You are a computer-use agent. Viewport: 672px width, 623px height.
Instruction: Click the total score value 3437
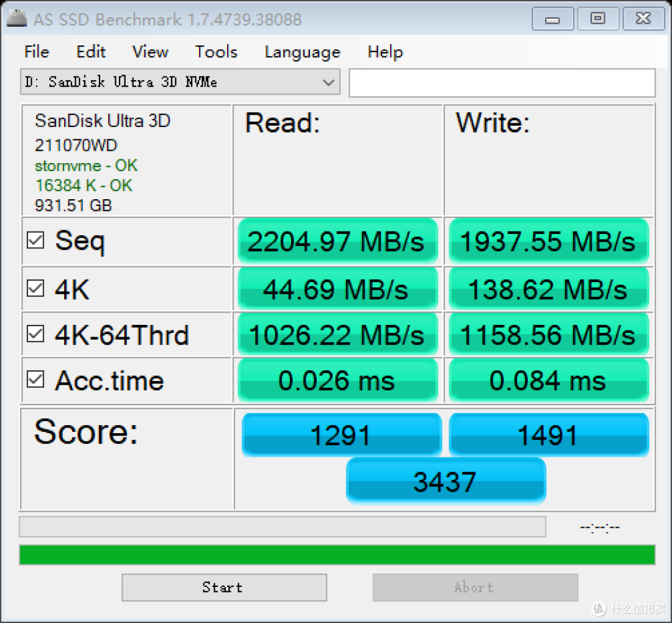click(x=446, y=480)
